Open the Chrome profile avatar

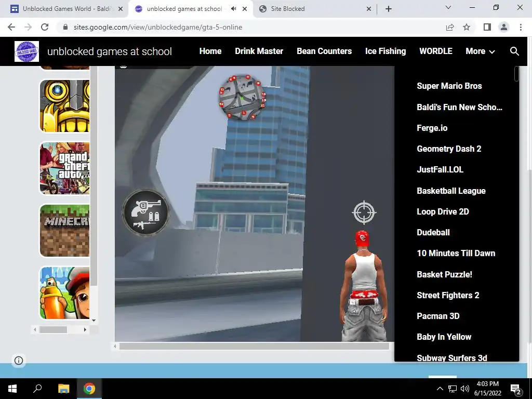pyautogui.click(x=504, y=27)
